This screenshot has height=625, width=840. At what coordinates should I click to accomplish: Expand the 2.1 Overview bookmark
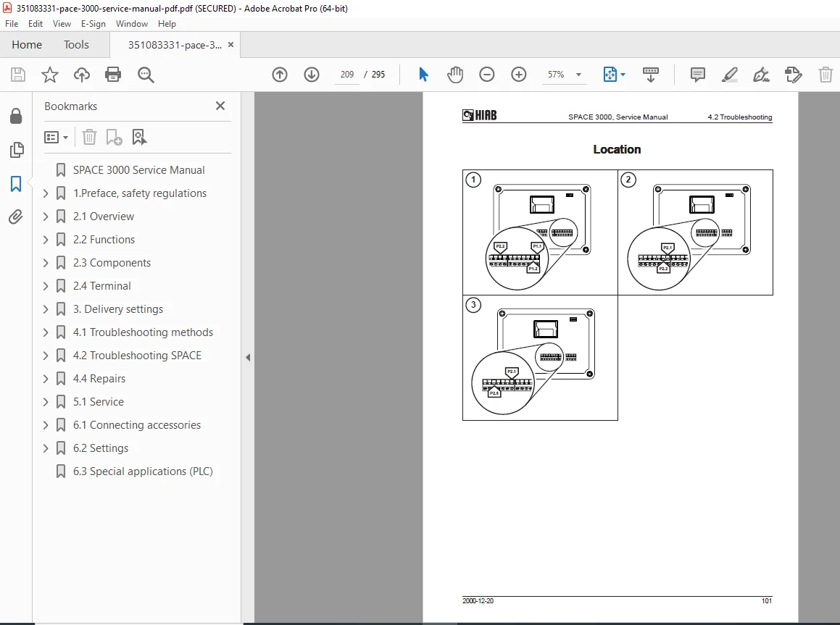coord(46,217)
